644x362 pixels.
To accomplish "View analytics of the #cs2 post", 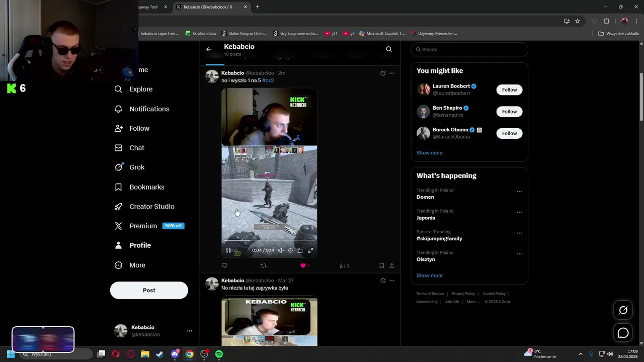I will 344,265.
